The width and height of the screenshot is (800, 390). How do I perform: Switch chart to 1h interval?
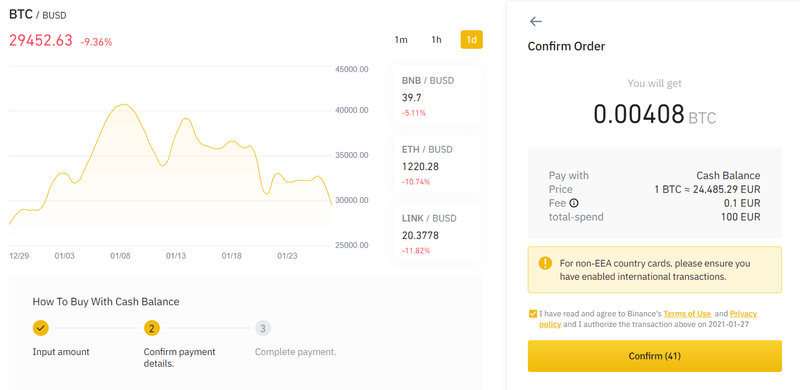436,40
